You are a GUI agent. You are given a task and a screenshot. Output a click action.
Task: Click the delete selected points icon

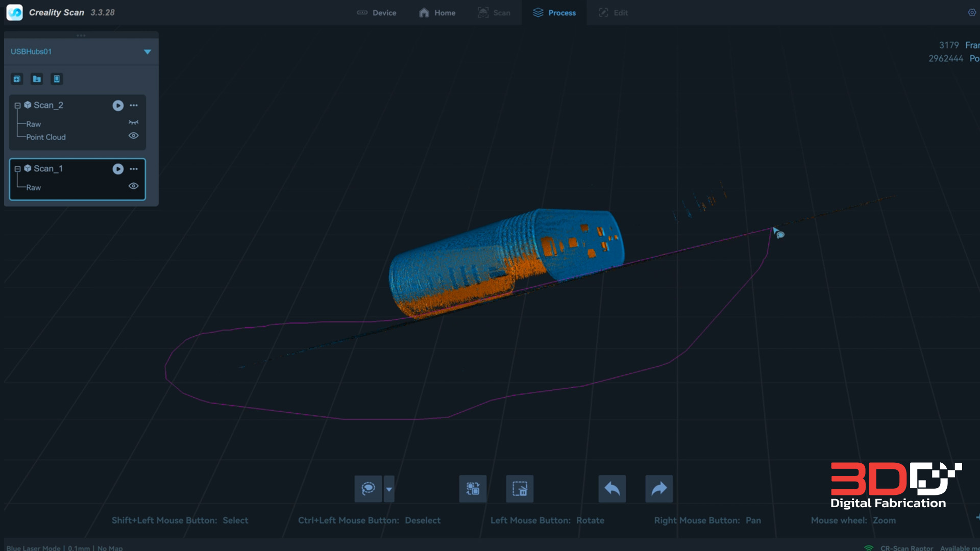pyautogui.click(x=520, y=488)
